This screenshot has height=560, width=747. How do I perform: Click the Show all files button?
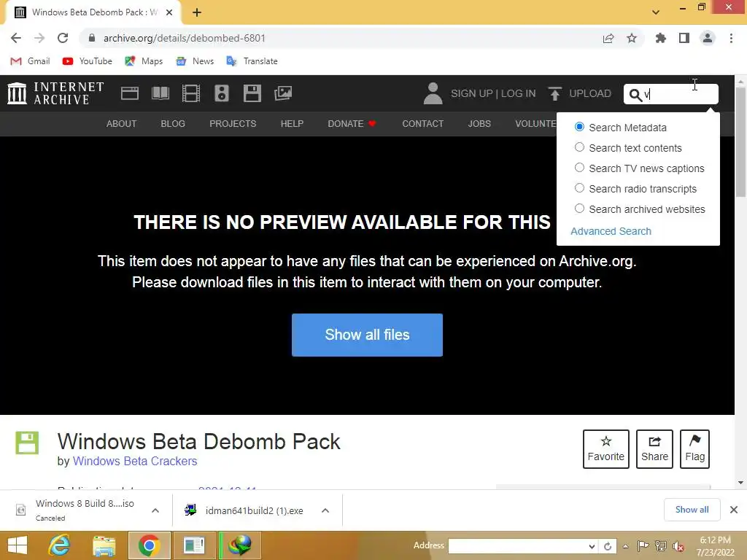(368, 335)
